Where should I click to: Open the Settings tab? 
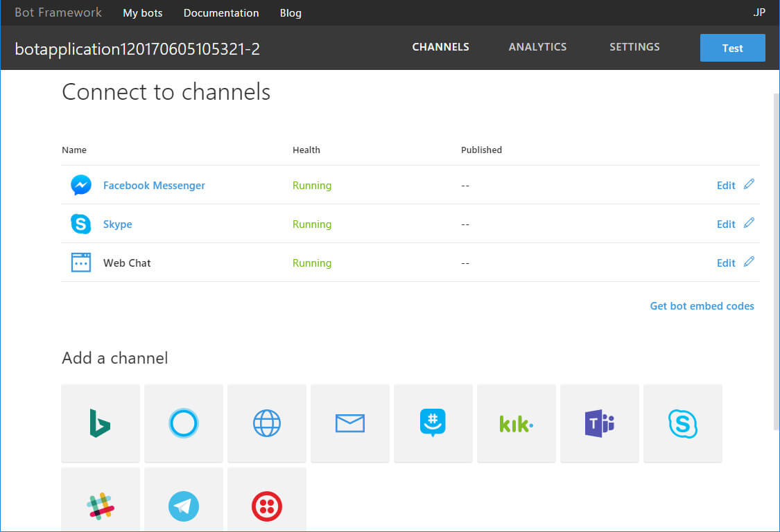[634, 46]
